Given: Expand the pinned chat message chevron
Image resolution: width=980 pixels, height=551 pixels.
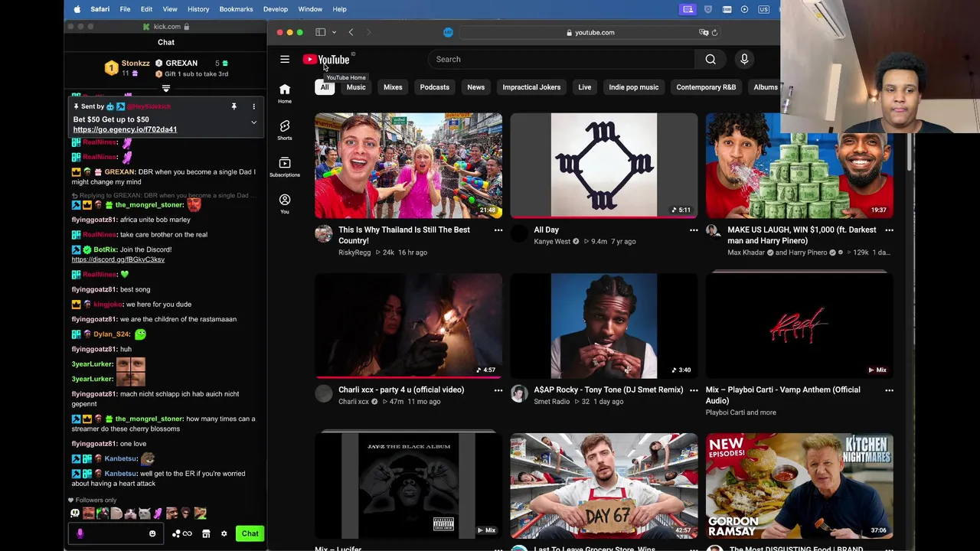Looking at the screenshot, I should point(253,122).
